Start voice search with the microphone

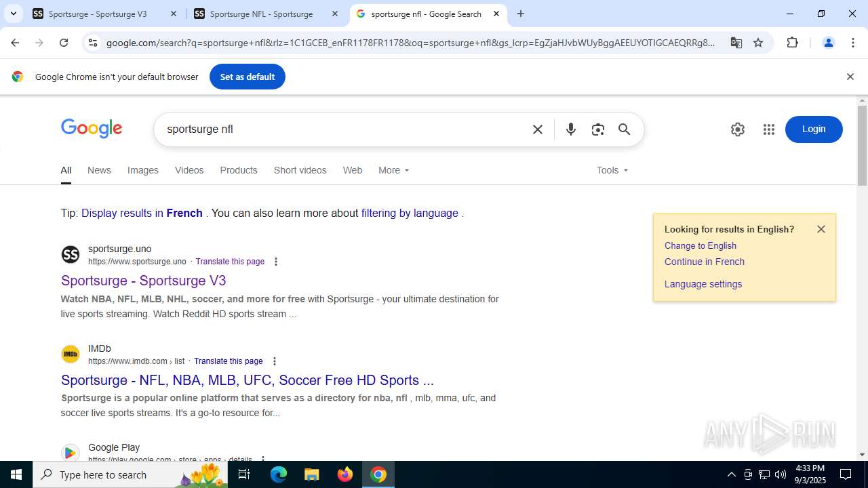click(571, 129)
